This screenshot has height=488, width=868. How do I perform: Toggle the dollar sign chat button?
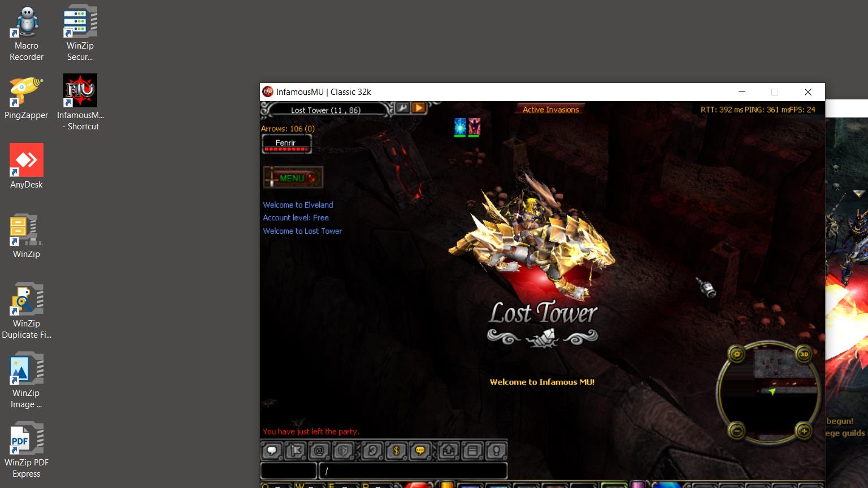pos(396,451)
